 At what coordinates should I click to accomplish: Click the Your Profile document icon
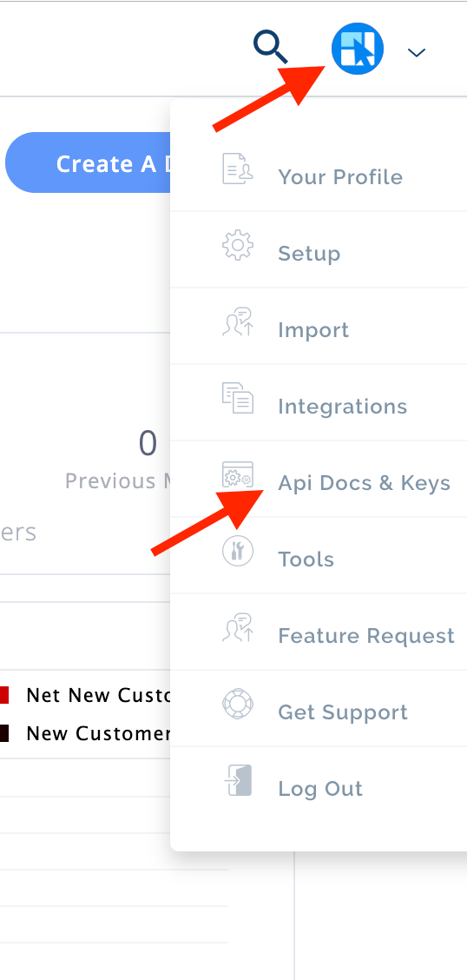(237, 169)
